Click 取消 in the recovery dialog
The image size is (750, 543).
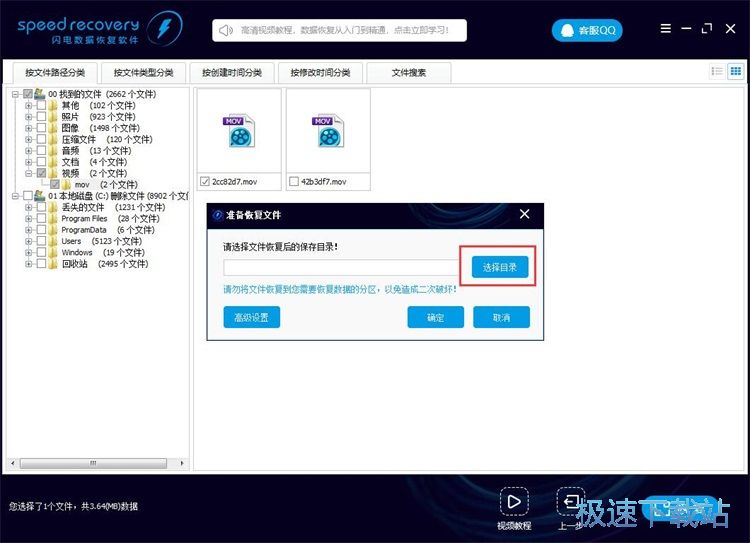(501, 317)
